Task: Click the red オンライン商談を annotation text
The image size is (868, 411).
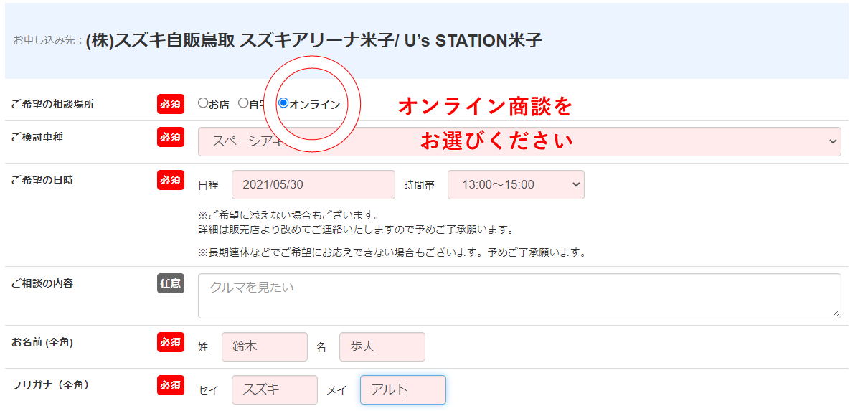Action: point(485,107)
